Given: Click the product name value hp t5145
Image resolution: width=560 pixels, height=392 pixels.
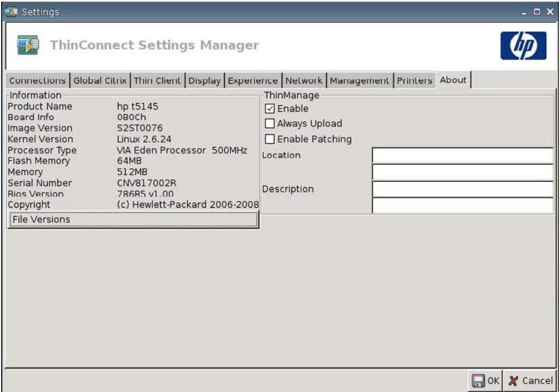Looking at the screenshot, I should click(x=137, y=106).
